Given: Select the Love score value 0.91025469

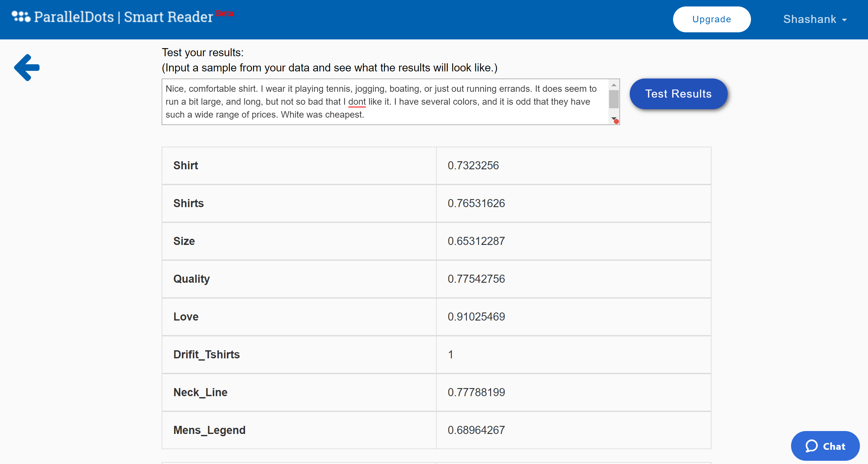Looking at the screenshot, I should coord(476,317).
